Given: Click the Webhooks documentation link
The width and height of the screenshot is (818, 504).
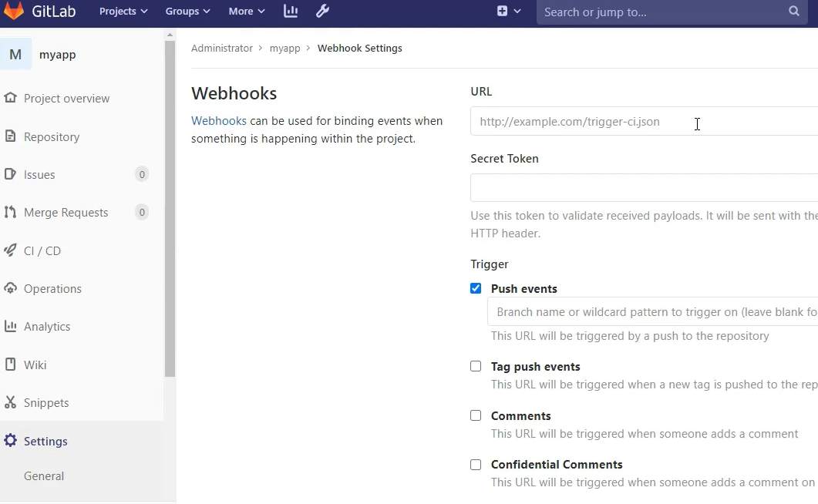Looking at the screenshot, I should 219,121.
